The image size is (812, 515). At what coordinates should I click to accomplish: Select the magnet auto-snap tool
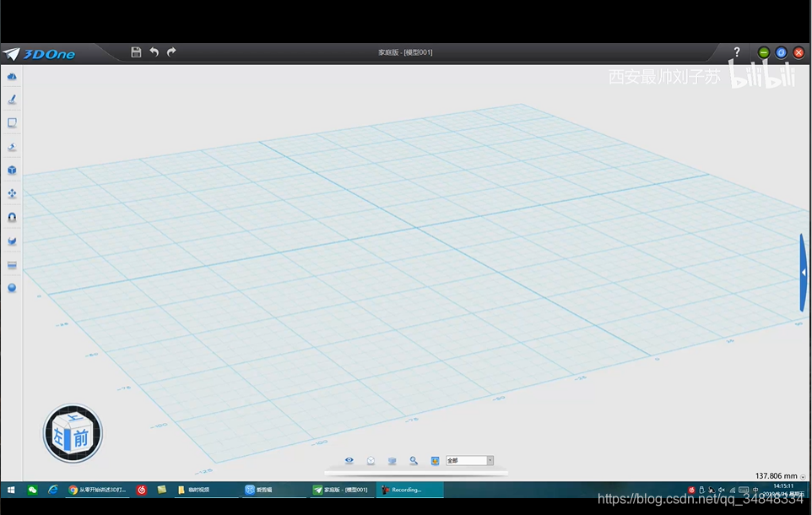coord(12,217)
